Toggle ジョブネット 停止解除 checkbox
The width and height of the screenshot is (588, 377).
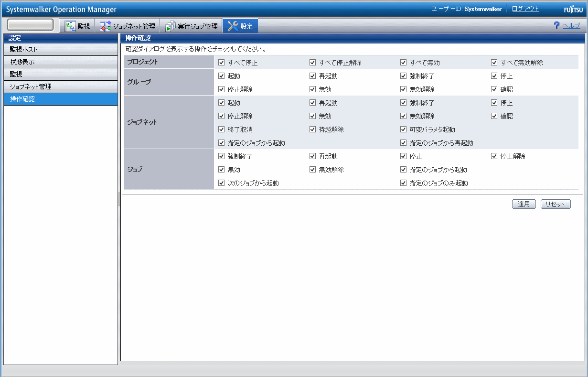[x=222, y=116]
